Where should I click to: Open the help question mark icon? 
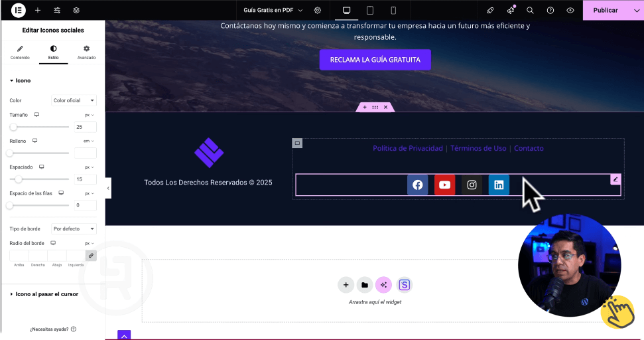point(550,10)
